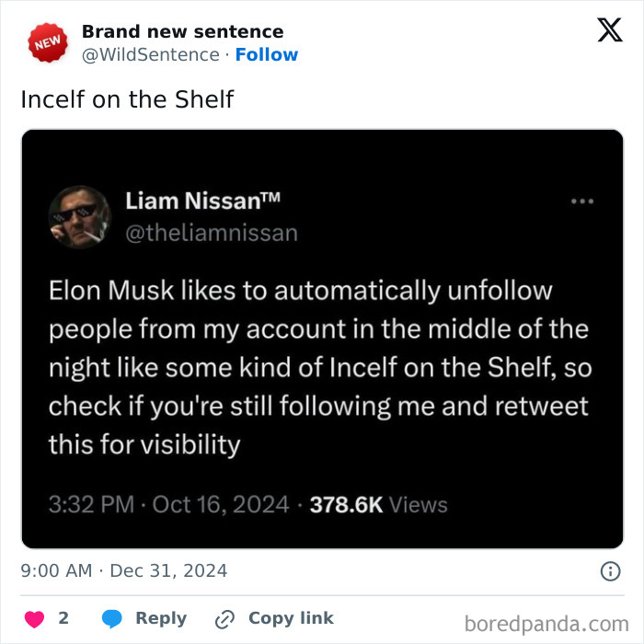
Task: Click the like count number 2
Action: (63, 619)
